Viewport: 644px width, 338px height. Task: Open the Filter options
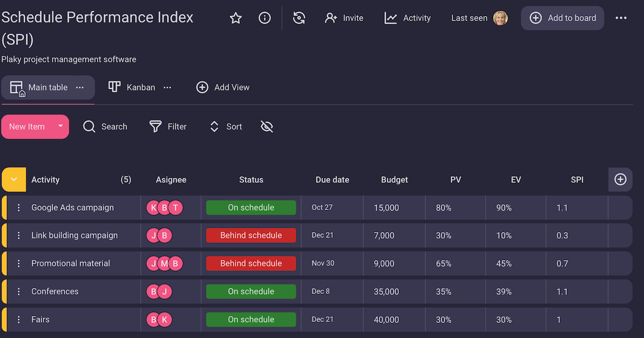[x=168, y=127]
